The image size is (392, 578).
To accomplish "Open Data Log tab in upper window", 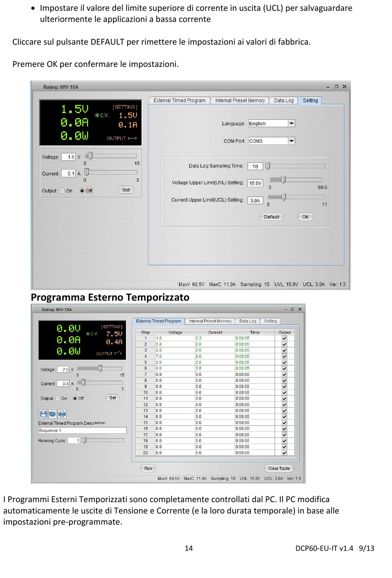I will pyautogui.click(x=283, y=100).
